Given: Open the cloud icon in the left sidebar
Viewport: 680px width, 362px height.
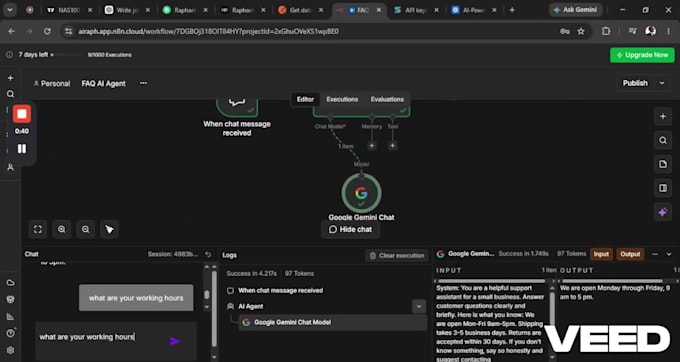Looking at the screenshot, I should [x=10, y=283].
